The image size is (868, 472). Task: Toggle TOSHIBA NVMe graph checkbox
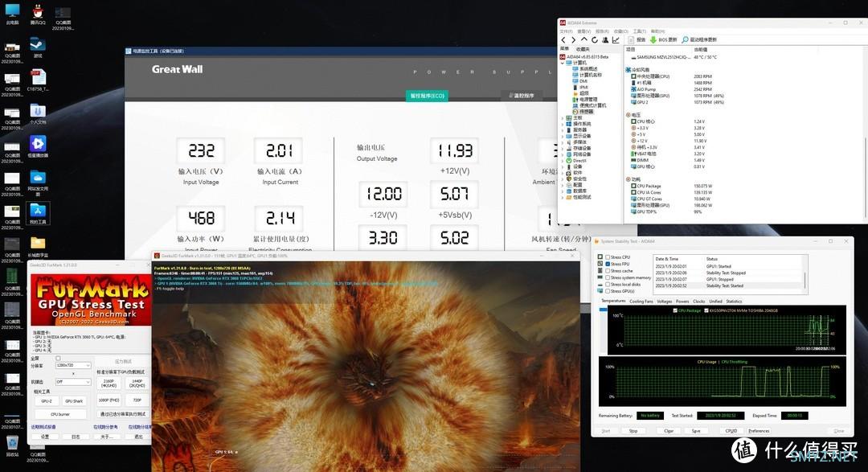click(x=706, y=310)
